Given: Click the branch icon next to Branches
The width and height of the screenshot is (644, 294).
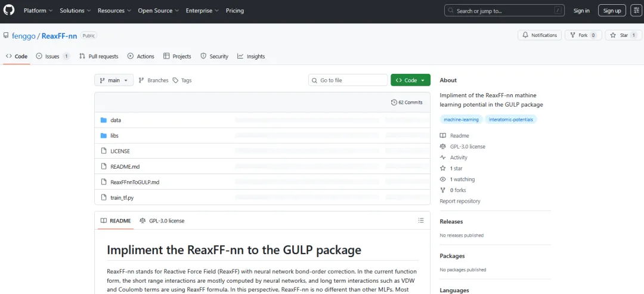Looking at the screenshot, I should pyautogui.click(x=141, y=81).
